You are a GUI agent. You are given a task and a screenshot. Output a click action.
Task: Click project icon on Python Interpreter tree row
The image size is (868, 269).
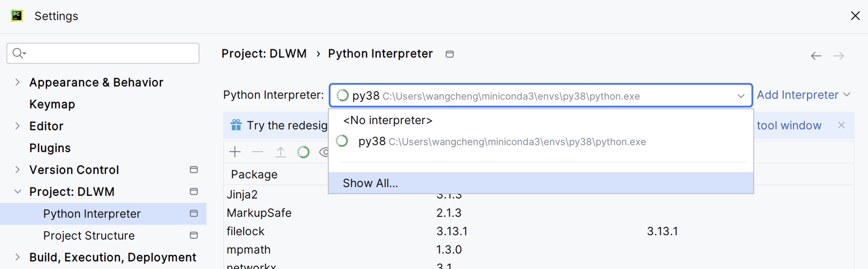pyautogui.click(x=194, y=213)
